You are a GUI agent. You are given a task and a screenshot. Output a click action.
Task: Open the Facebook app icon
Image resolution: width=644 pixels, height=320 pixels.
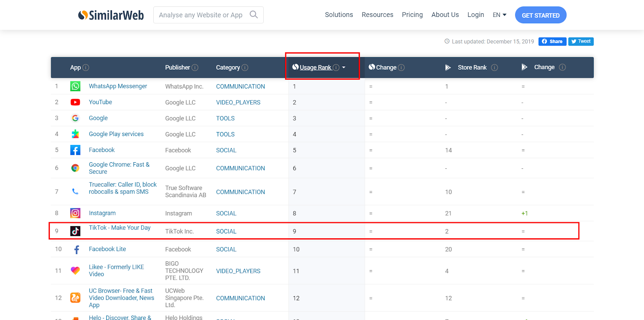point(75,150)
